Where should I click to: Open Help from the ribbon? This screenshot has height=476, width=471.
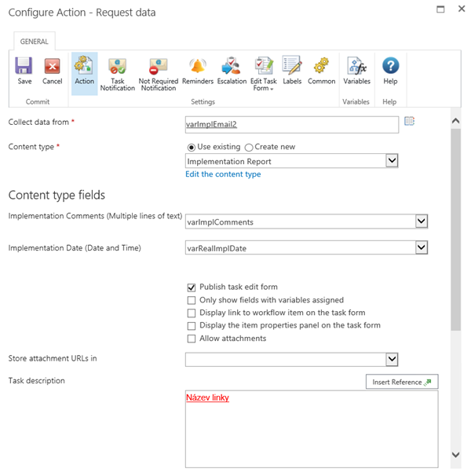pyautogui.click(x=390, y=71)
